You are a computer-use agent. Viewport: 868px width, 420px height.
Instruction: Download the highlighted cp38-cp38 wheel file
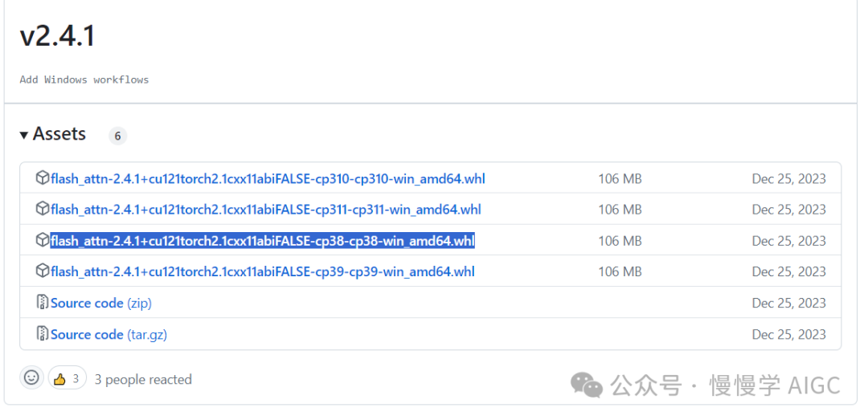(x=262, y=241)
